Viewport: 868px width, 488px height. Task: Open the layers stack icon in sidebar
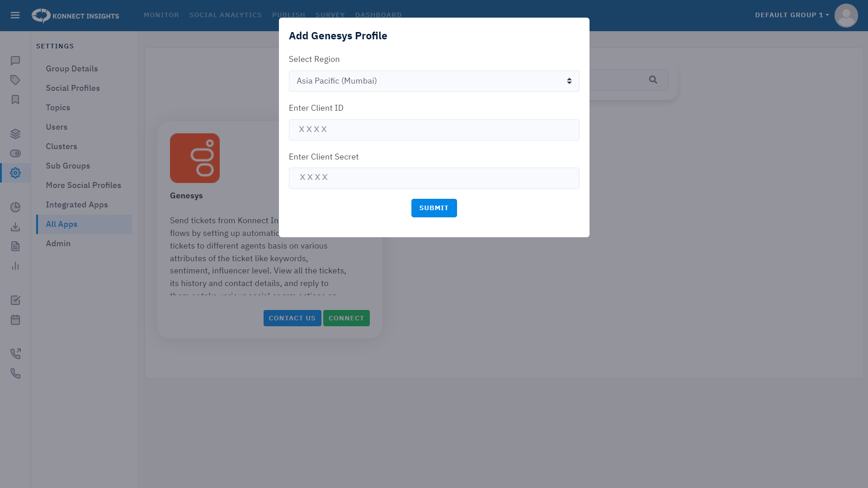click(15, 134)
